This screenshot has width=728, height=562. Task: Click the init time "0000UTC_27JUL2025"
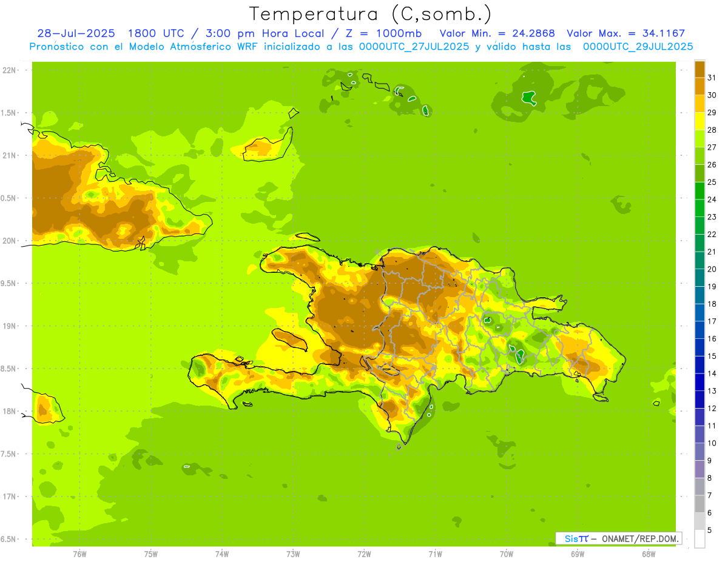click(x=414, y=47)
